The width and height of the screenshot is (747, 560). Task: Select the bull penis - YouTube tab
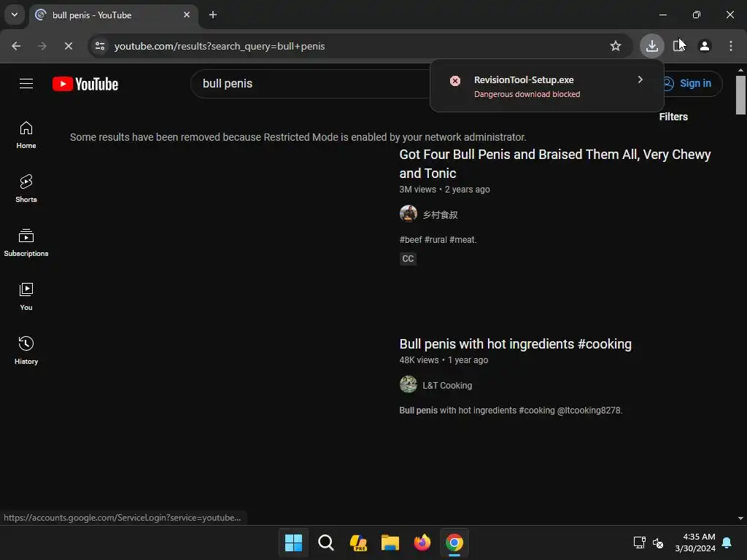point(114,15)
